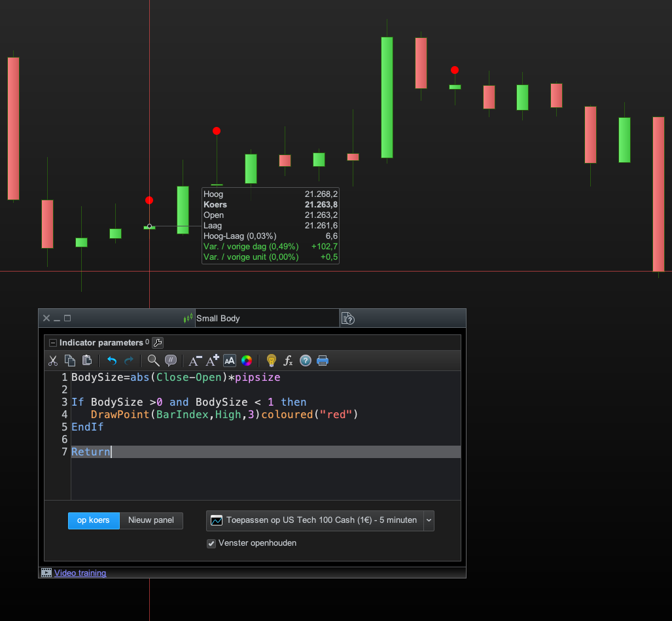The height and width of the screenshot is (621, 672).
Task: Open the fx function library
Action: pyautogui.click(x=288, y=361)
